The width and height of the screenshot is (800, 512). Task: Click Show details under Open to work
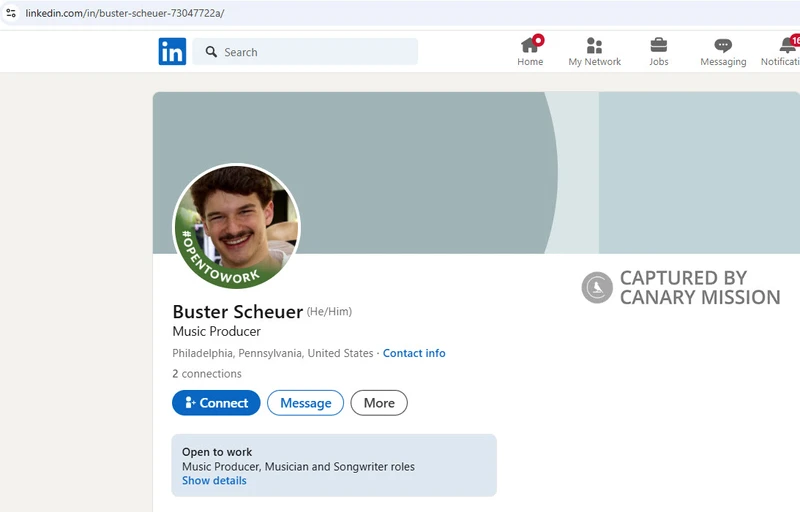214,480
